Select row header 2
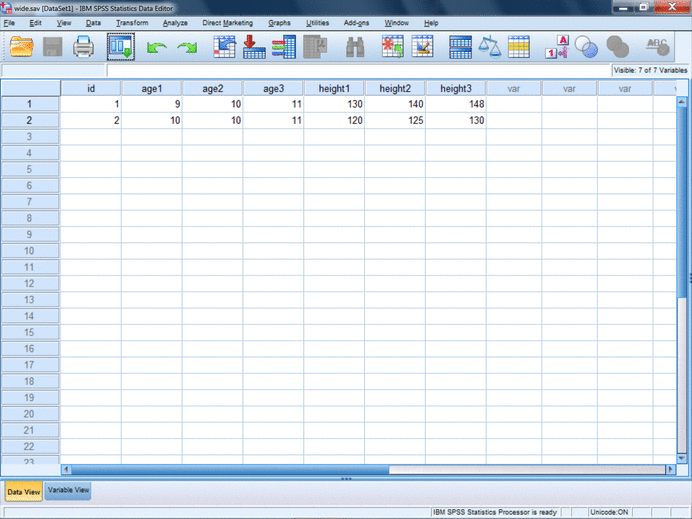The height and width of the screenshot is (519, 692). [x=30, y=120]
